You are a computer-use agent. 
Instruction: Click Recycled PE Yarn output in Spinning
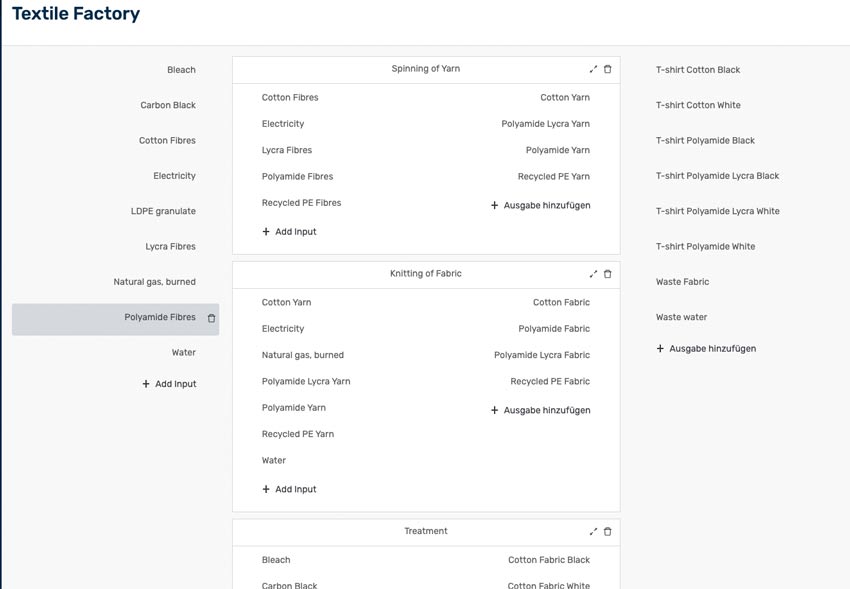pos(553,177)
